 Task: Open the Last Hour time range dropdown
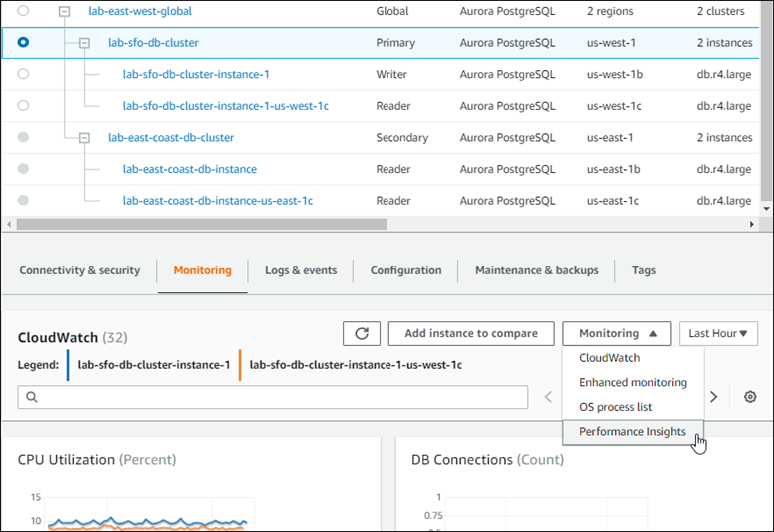pyautogui.click(x=718, y=334)
